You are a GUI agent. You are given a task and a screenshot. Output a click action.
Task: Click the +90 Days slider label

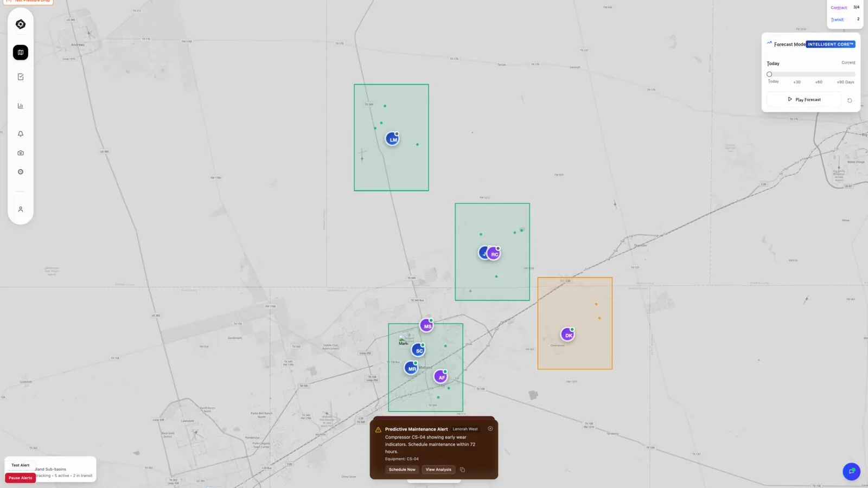(845, 82)
